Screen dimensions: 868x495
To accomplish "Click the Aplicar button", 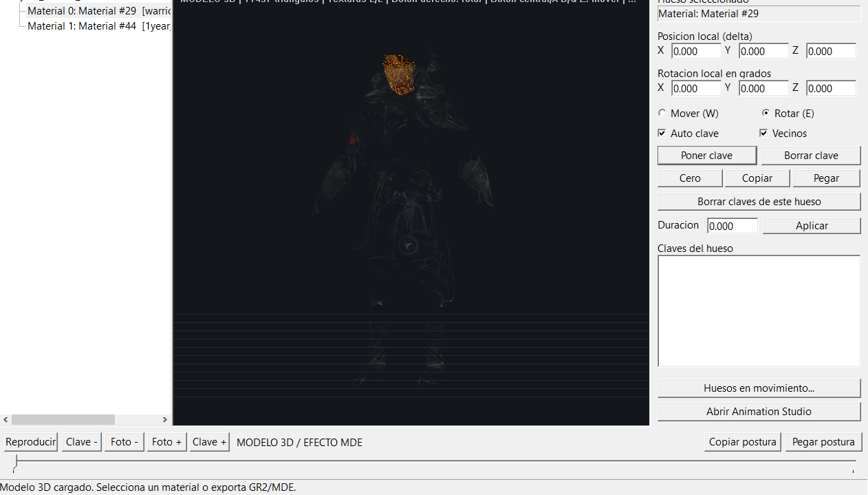I will 812,226.
